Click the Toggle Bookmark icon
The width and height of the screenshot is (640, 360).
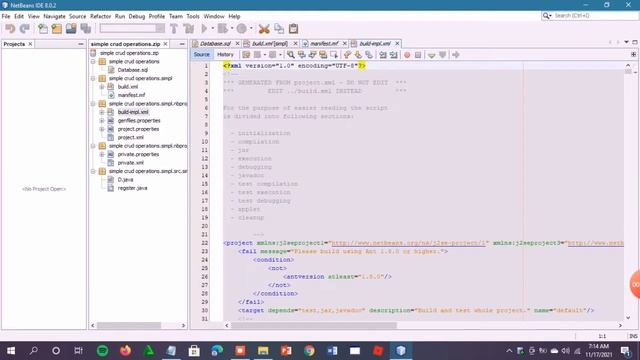(x=369, y=55)
